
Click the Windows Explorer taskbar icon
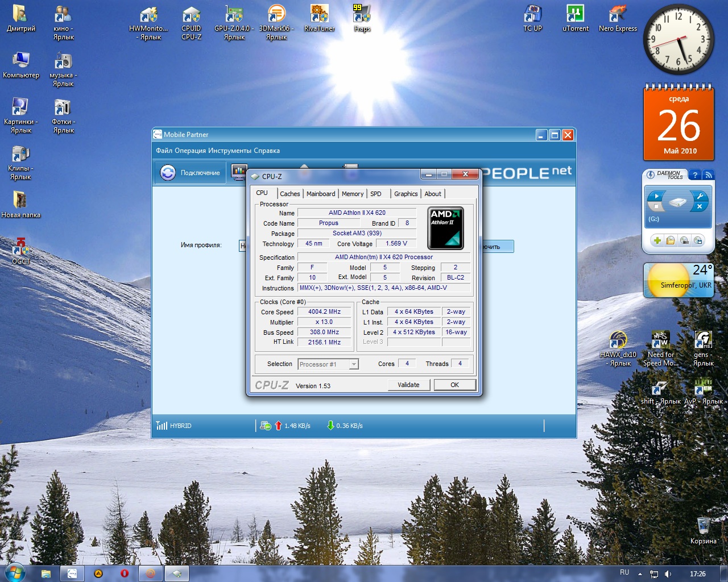click(45, 573)
